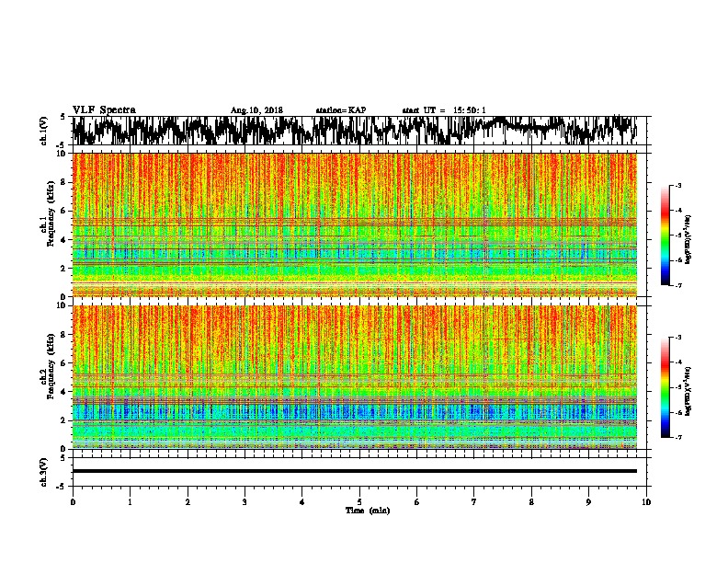Image resolution: width=728 pixels, height=563 pixels.
Task: Click time axis tick label 5
Action: 359,502
